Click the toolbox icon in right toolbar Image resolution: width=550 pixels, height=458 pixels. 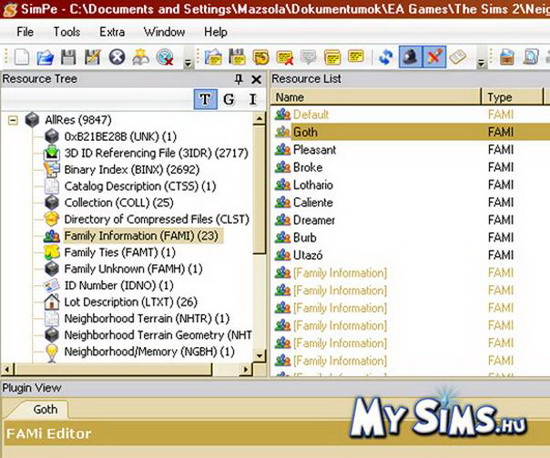point(507,57)
